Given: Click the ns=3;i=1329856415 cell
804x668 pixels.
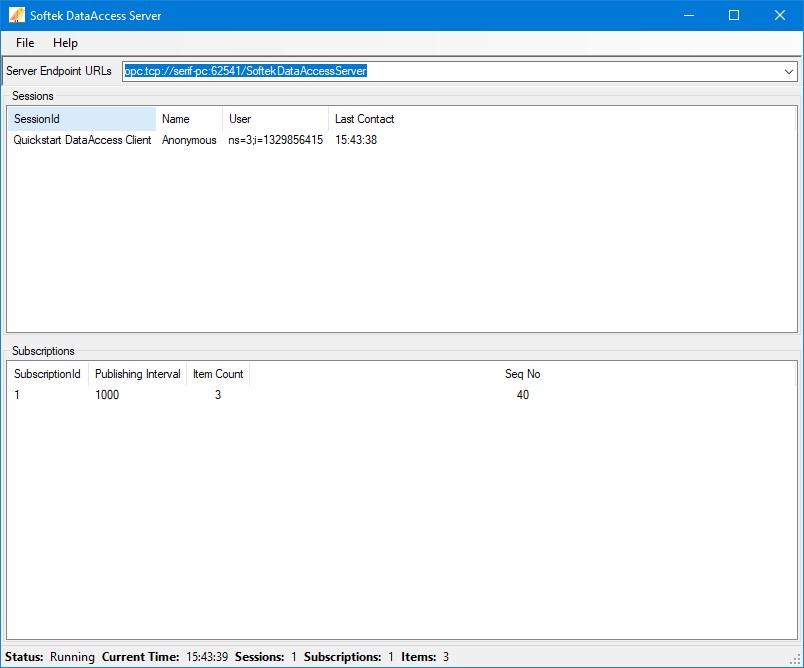Looking at the screenshot, I should coord(275,140).
